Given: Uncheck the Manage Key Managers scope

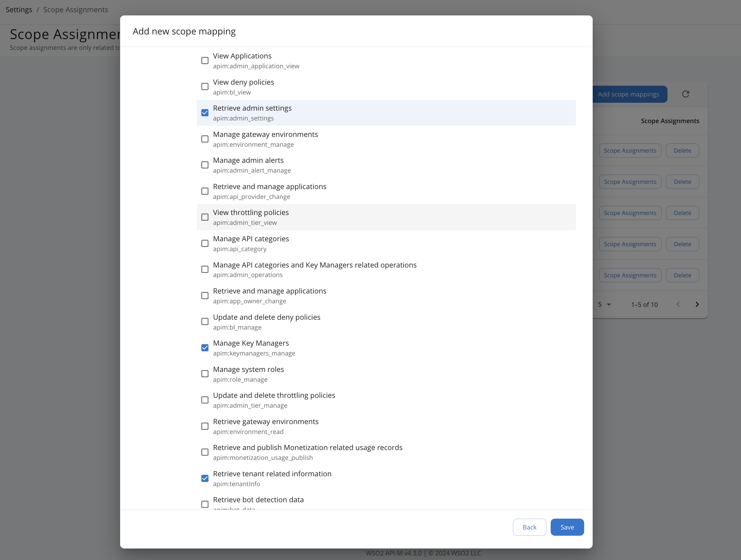Looking at the screenshot, I should click(x=205, y=348).
